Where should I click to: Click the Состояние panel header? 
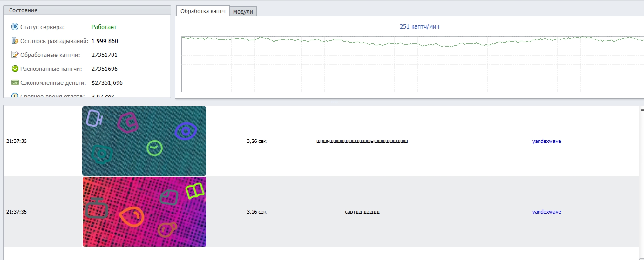(x=23, y=10)
